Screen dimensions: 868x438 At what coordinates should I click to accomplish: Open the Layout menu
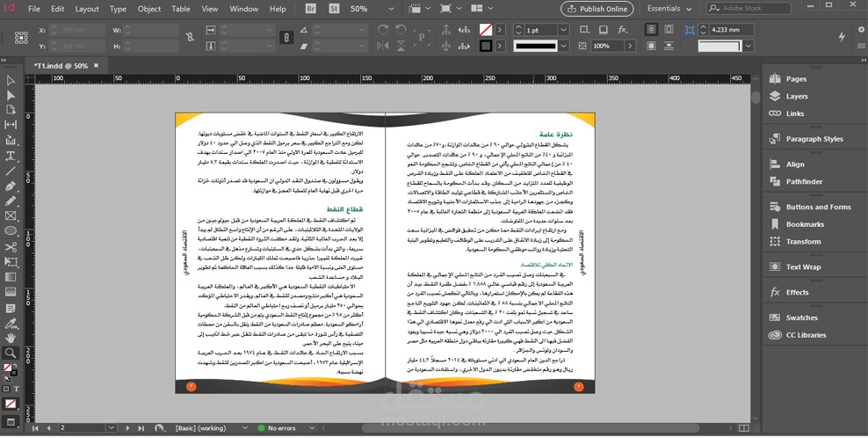click(87, 9)
